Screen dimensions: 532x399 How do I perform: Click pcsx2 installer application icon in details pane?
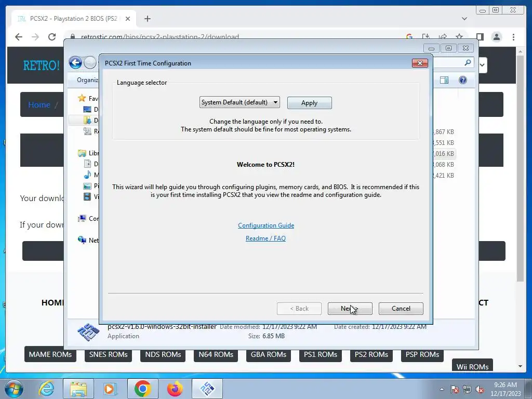pyautogui.click(x=88, y=332)
